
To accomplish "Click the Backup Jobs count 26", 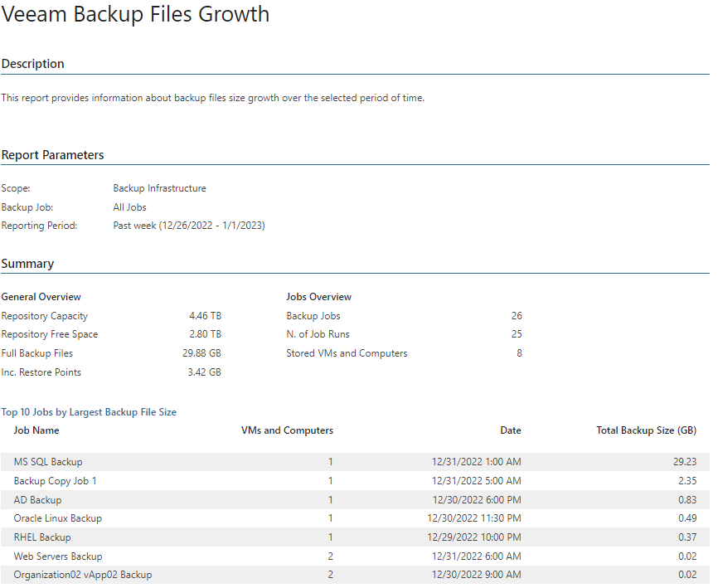I will [517, 316].
